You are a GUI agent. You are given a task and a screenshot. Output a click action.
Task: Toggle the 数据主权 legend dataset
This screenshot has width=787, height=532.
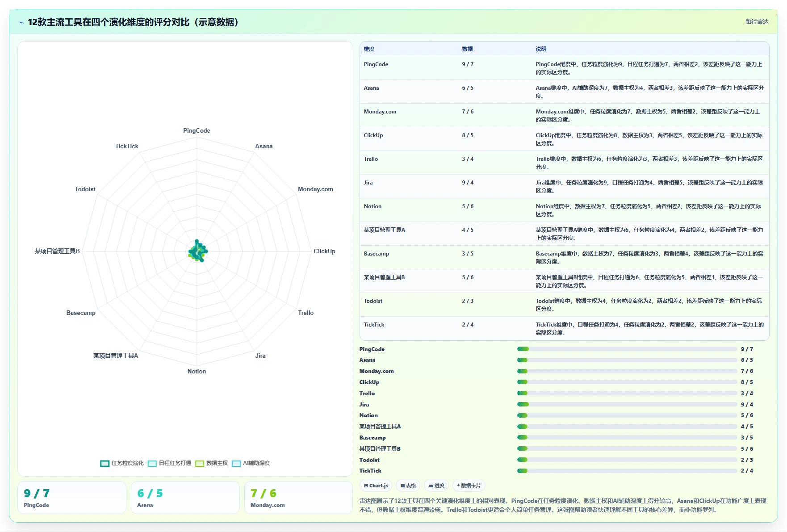pyautogui.click(x=212, y=463)
